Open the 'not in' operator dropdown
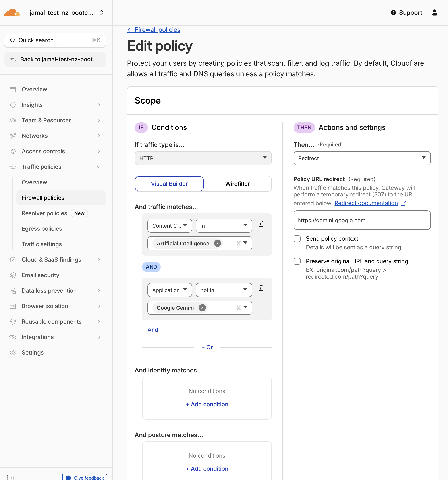Image resolution: width=448 pixels, height=480 pixels. tap(224, 290)
